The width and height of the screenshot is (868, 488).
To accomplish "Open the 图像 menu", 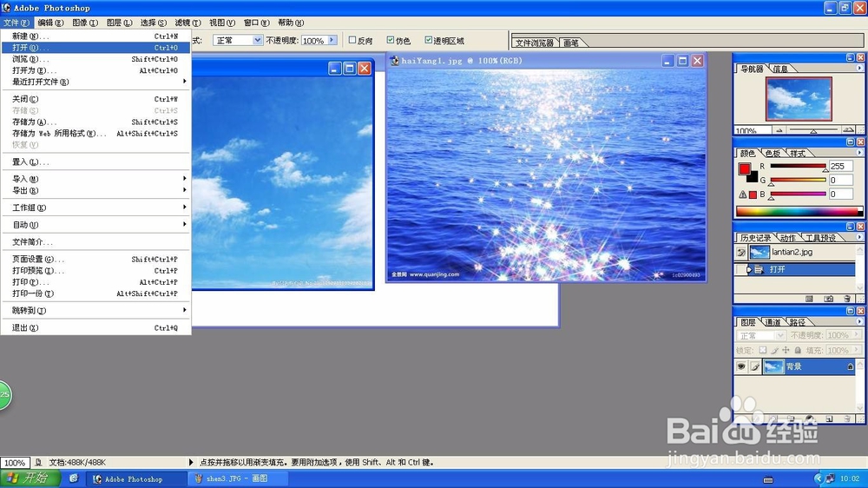I will tap(85, 23).
